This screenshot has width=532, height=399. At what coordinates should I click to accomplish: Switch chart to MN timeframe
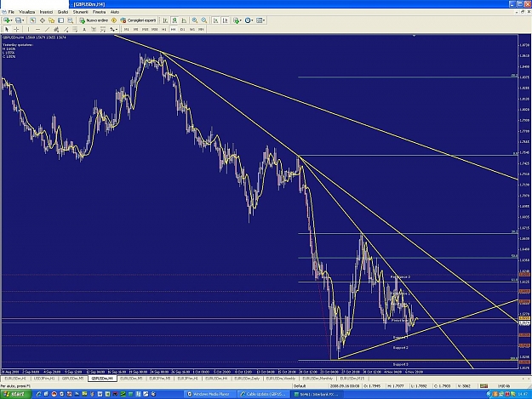click(201, 30)
